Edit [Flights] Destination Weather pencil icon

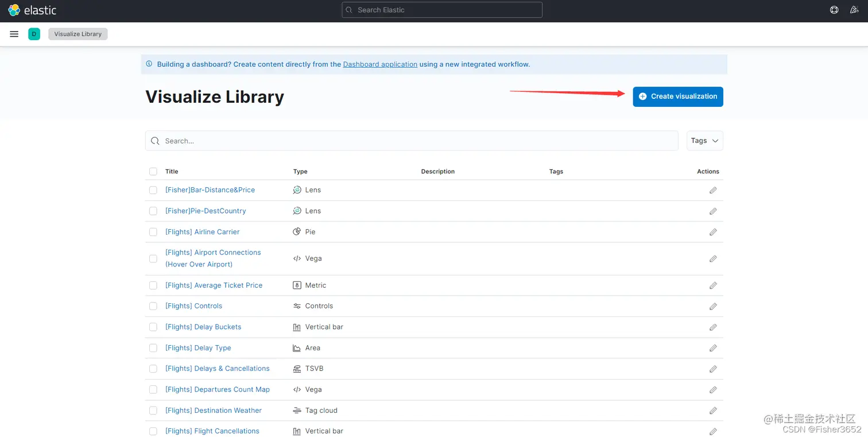point(713,411)
